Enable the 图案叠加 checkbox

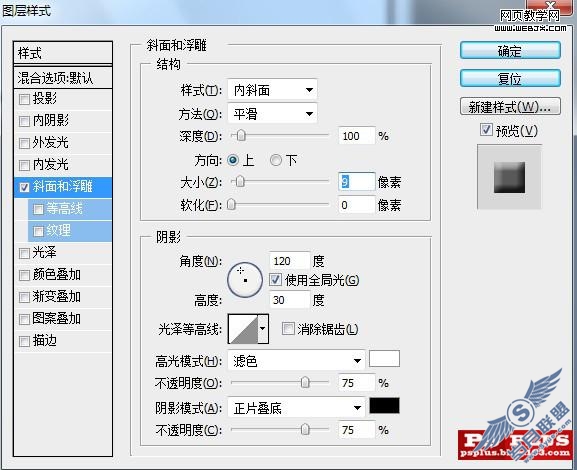click(x=24, y=319)
